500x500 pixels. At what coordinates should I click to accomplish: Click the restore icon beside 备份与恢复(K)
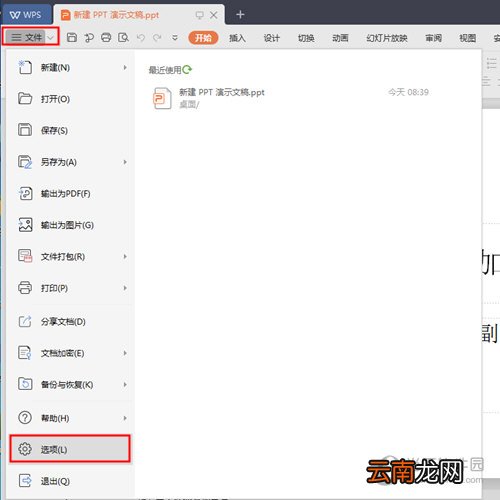click(x=25, y=384)
